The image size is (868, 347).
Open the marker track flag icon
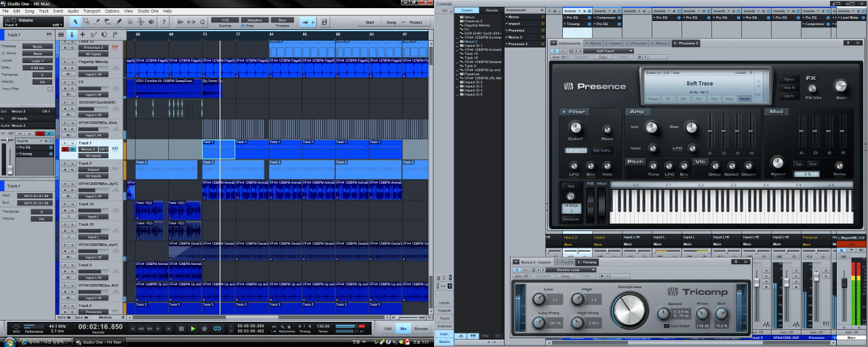115,35
